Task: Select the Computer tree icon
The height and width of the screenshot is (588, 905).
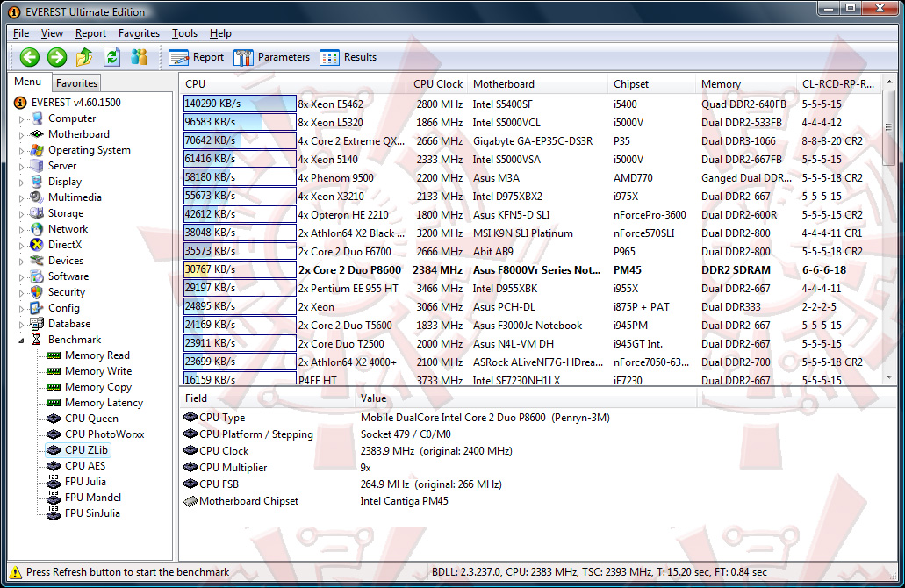Action: [x=38, y=118]
